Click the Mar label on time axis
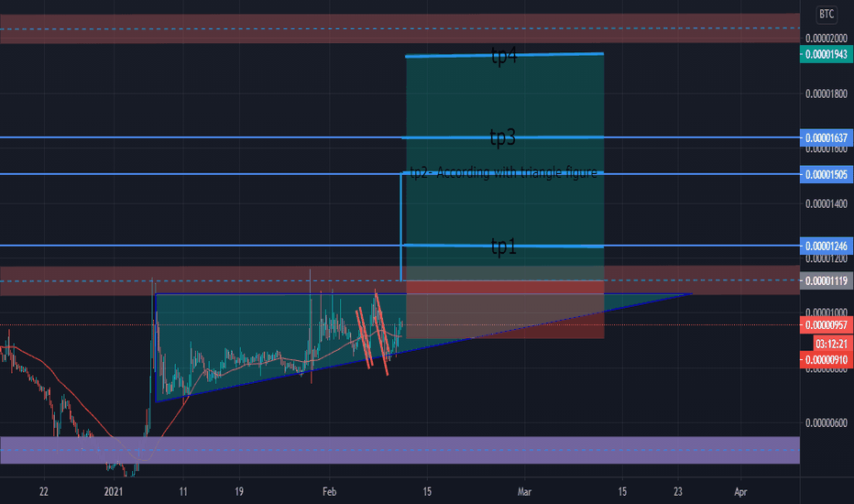This screenshot has width=854, height=504. [524, 491]
